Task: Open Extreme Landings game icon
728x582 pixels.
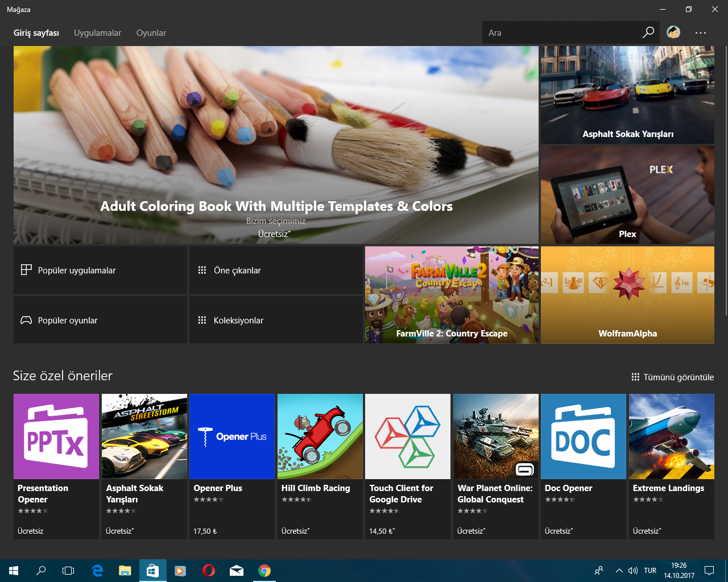Action: tap(672, 436)
